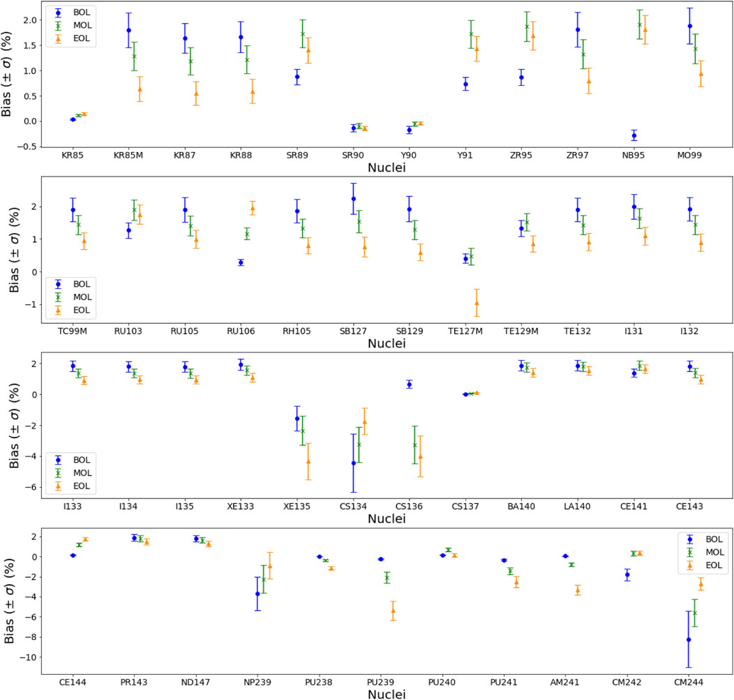The image size is (734, 700).
Task: Select the ND147 nucleus label
Action: pos(195,683)
